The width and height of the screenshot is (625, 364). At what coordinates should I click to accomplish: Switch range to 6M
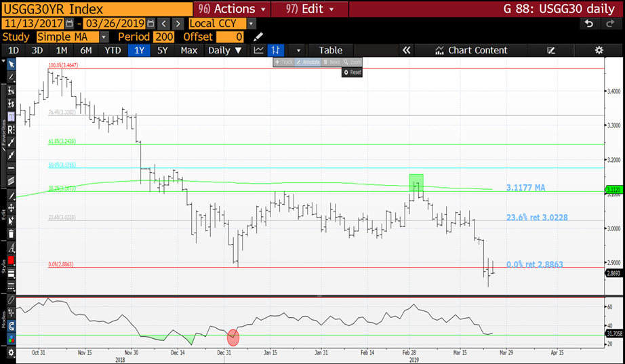point(85,50)
